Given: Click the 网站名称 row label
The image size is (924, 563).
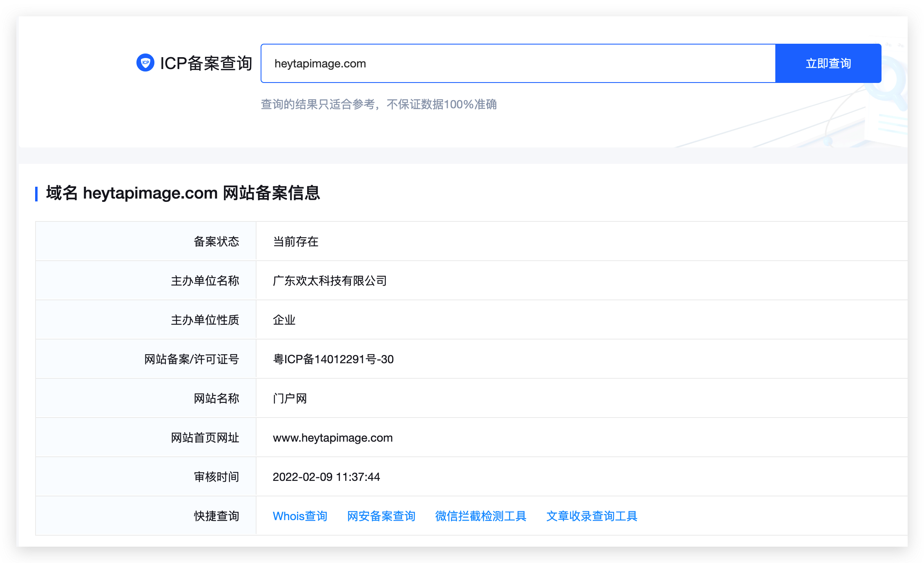Looking at the screenshot, I should point(216,398).
